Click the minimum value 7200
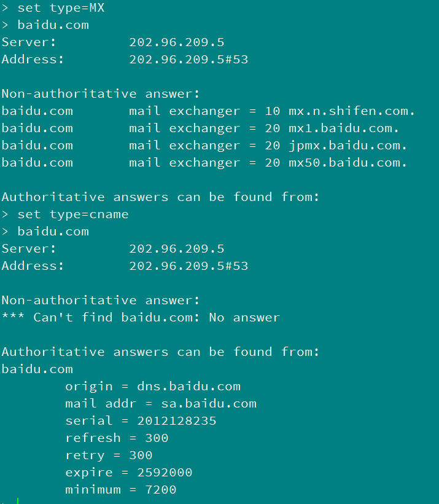Viewport: 439px width, 504px height. click(160, 490)
